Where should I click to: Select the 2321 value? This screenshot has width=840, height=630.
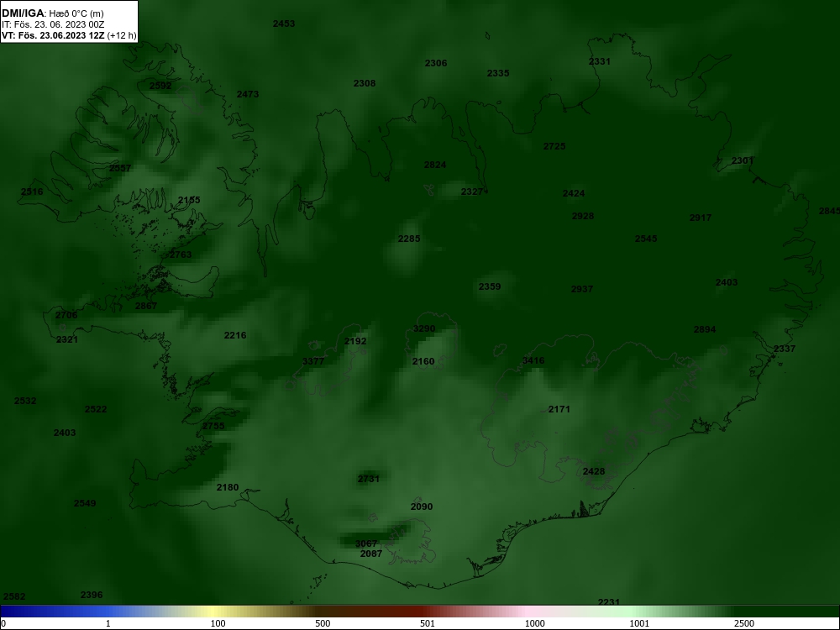[67, 339]
